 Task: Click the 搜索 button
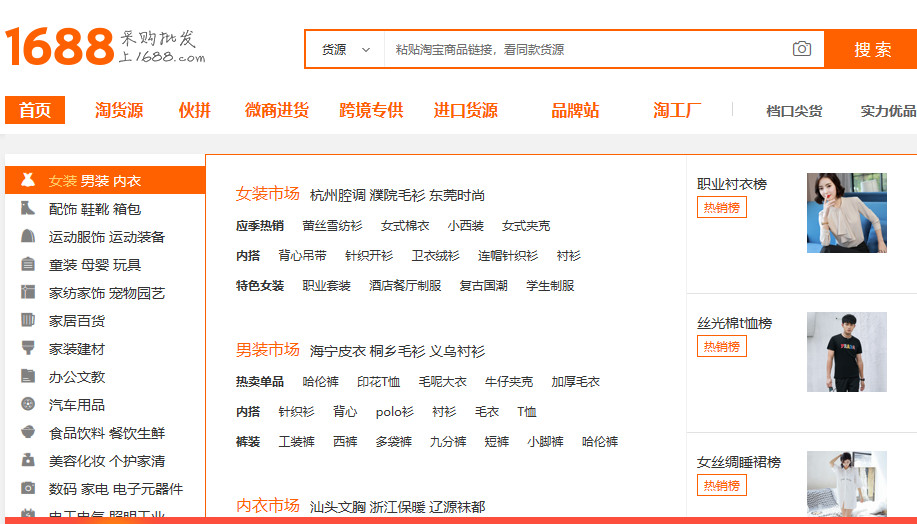point(871,49)
